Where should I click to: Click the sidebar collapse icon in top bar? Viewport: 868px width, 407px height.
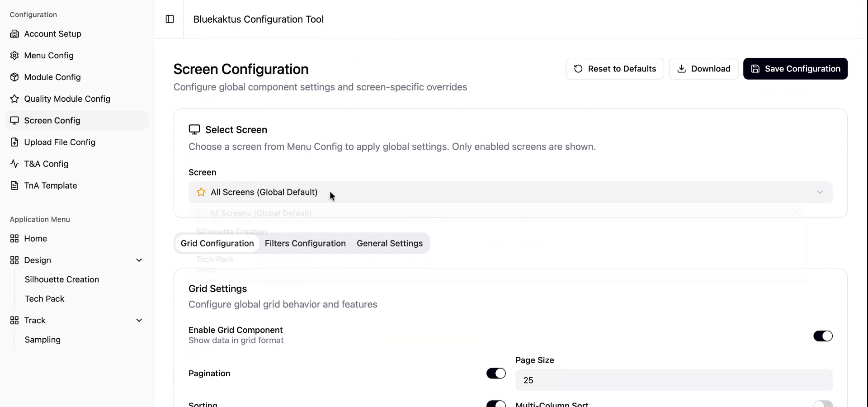170,19
